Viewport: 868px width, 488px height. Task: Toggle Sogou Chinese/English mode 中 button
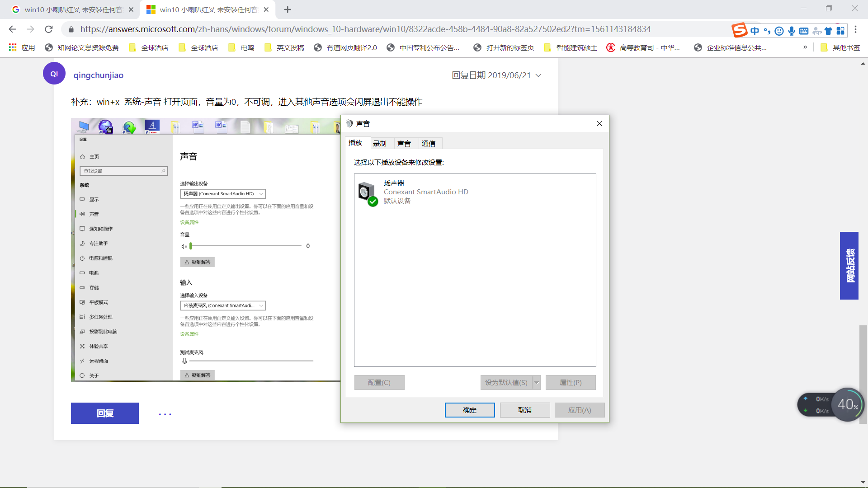pos(755,31)
